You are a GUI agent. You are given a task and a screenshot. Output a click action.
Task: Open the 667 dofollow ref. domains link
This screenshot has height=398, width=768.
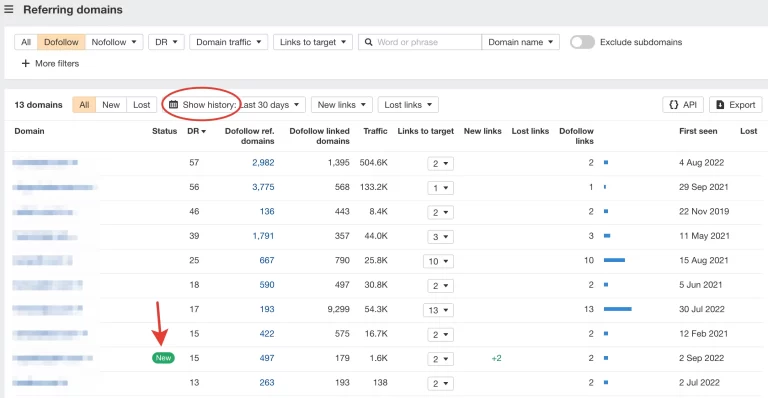click(267, 260)
